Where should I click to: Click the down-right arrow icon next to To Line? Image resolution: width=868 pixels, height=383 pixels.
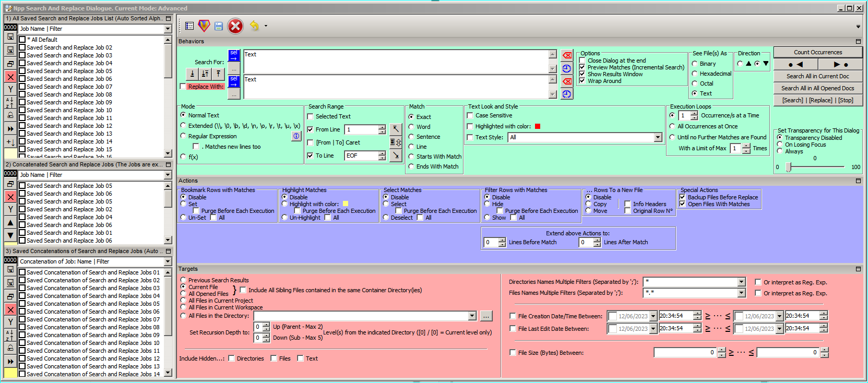pos(396,155)
